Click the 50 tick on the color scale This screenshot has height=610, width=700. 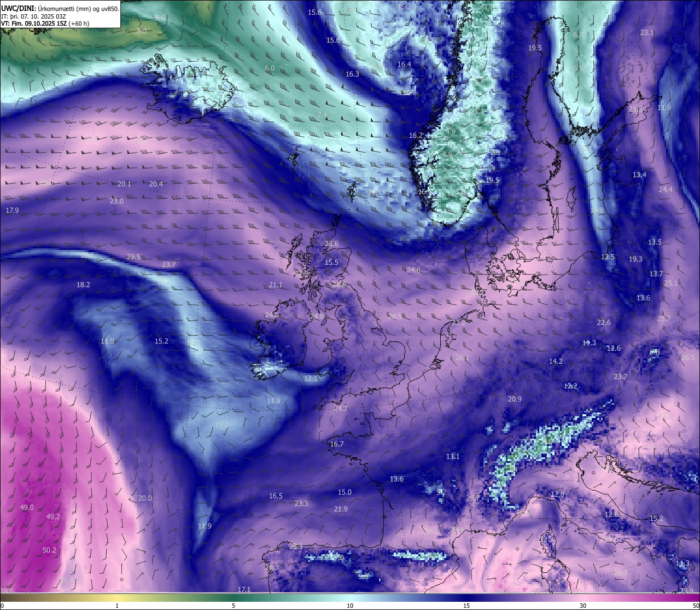click(x=696, y=606)
